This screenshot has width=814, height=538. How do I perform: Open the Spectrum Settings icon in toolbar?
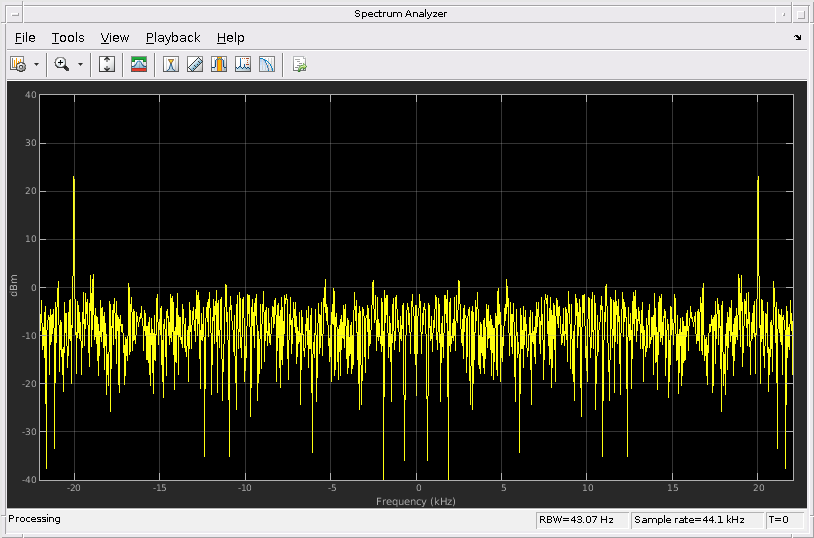point(18,64)
